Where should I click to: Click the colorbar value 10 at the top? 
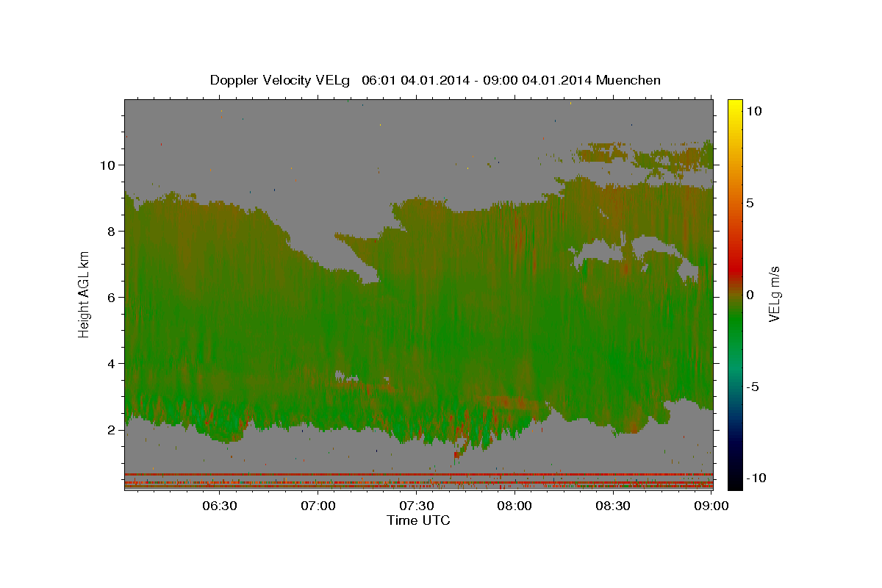point(755,110)
